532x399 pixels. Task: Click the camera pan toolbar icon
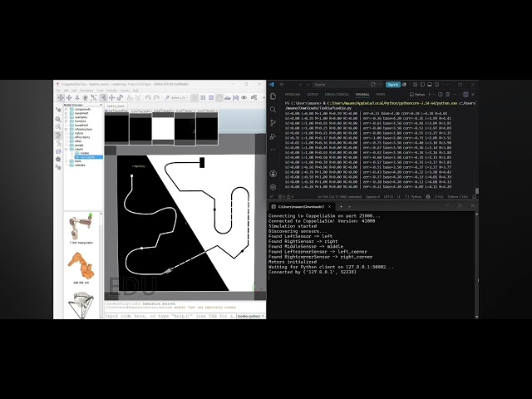point(61,98)
